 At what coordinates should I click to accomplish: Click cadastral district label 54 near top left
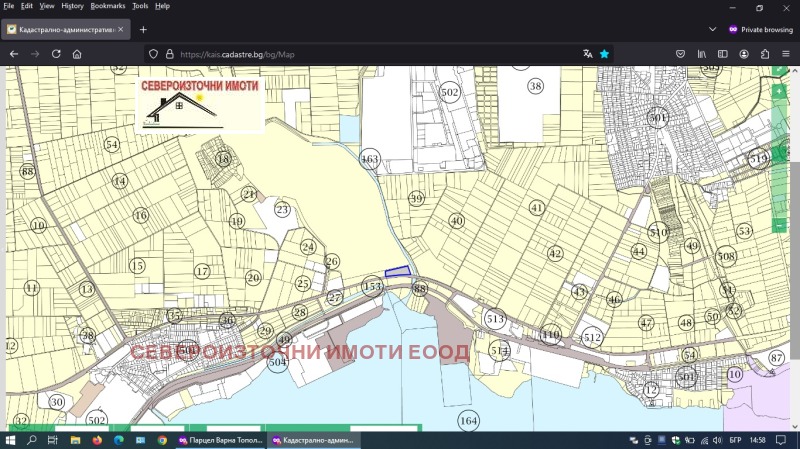coord(112,144)
